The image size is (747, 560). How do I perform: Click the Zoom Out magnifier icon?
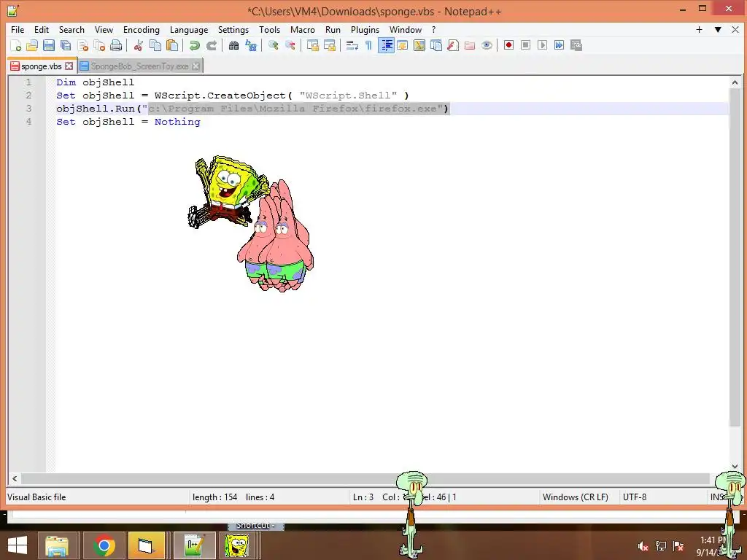pos(290,45)
